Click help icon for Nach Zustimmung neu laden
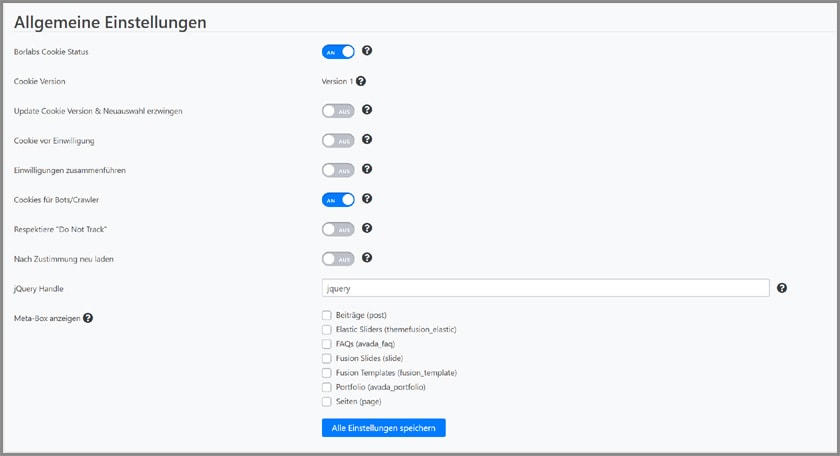Viewport: 840px width, 456px height. coord(367,258)
